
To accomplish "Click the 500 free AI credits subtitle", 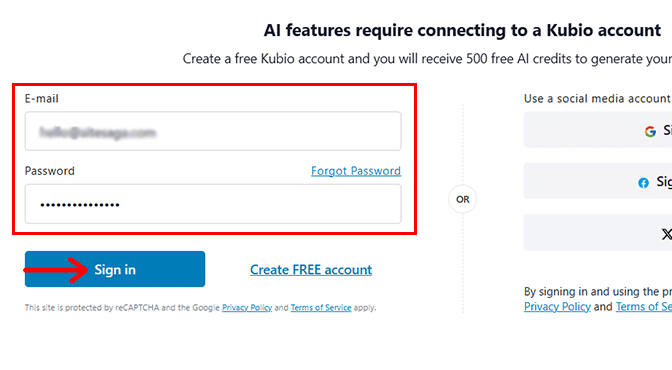I will click(427, 59).
